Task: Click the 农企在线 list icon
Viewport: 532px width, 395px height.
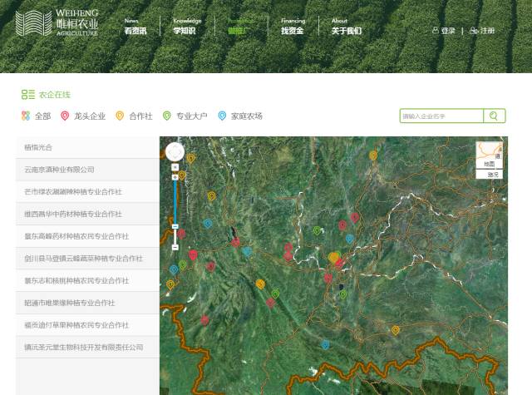Action: [27, 95]
